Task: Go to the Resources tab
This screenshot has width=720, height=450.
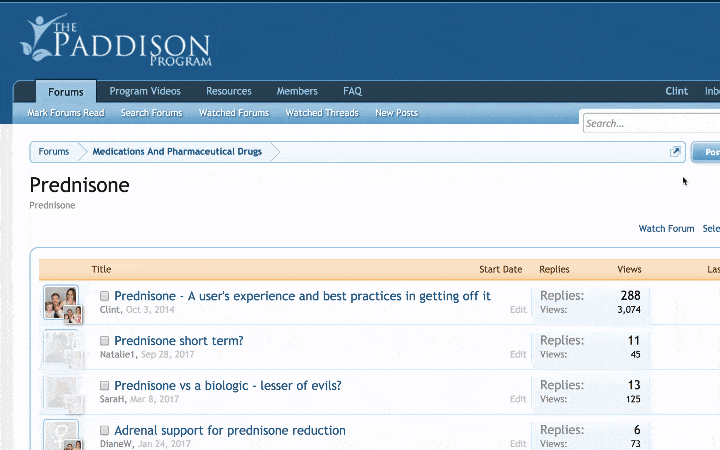Action: (229, 91)
